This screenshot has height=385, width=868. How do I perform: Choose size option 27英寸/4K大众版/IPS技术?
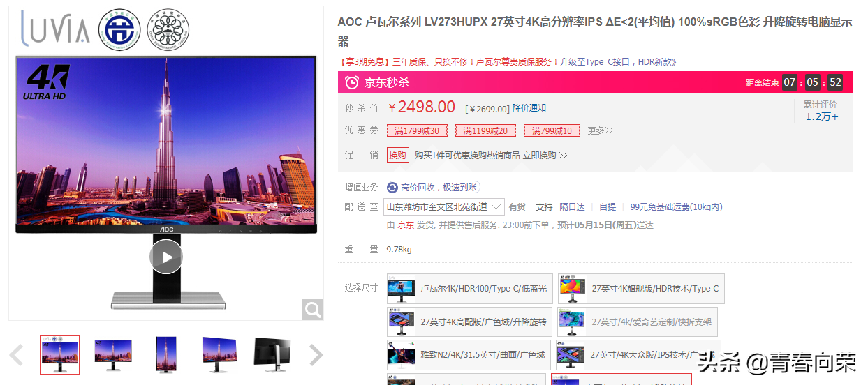pyautogui.click(x=638, y=355)
